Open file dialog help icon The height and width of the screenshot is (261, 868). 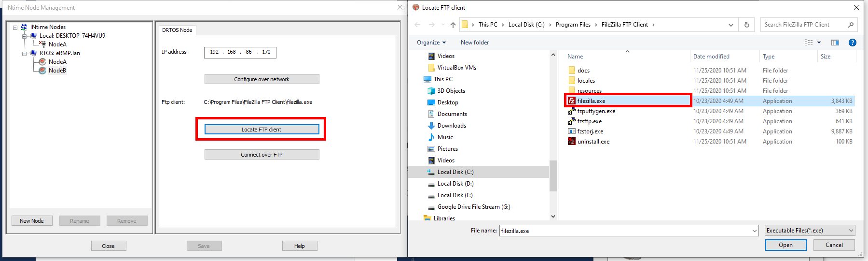(853, 43)
